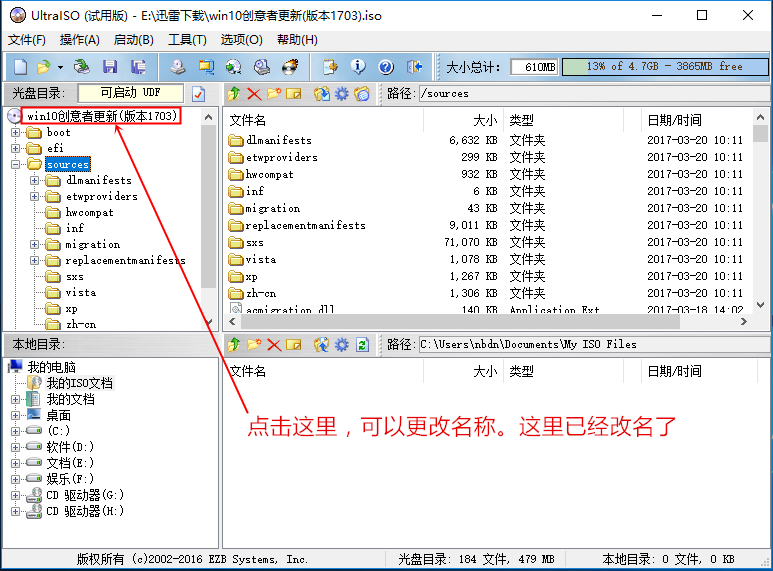This screenshot has width=773, height=571.
Task: Expand the 软件(D:) drive node
Action: click(x=15, y=447)
